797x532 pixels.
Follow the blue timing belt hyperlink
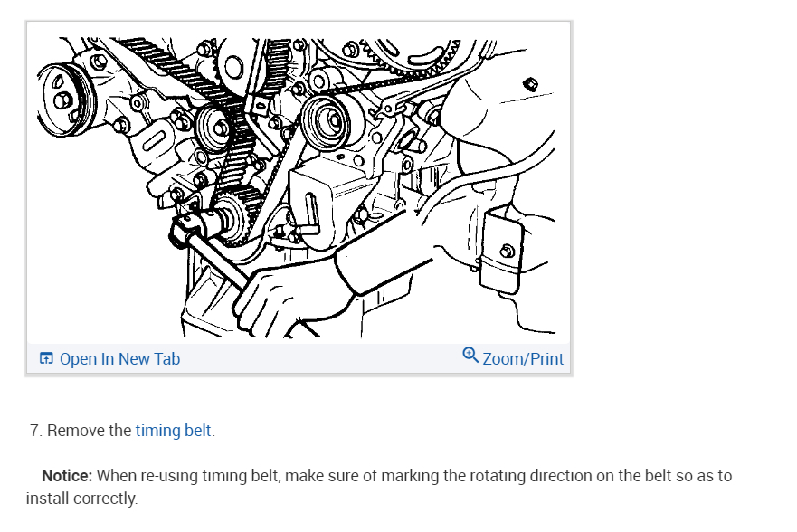(173, 431)
